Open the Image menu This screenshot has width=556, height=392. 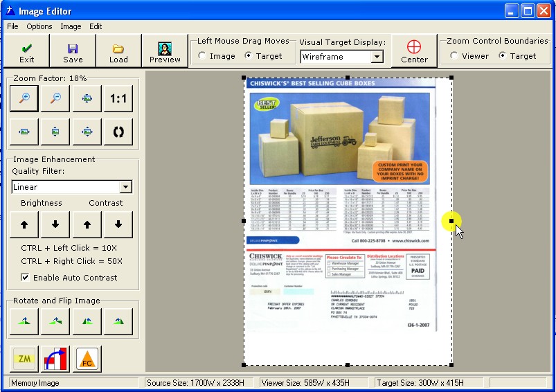coord(71,26)
